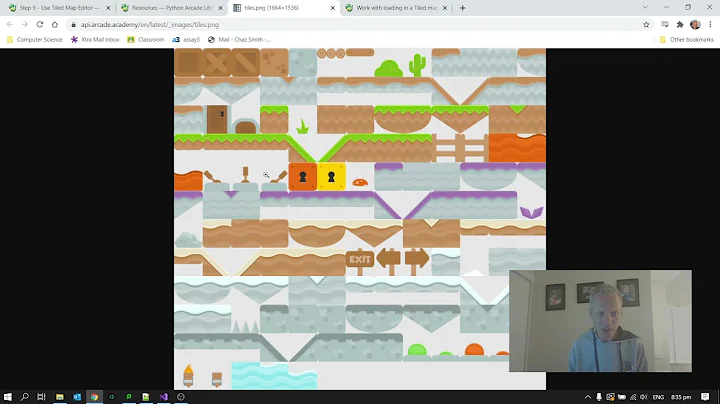
Task: Go to the browser home page
Action: point(55,24)
